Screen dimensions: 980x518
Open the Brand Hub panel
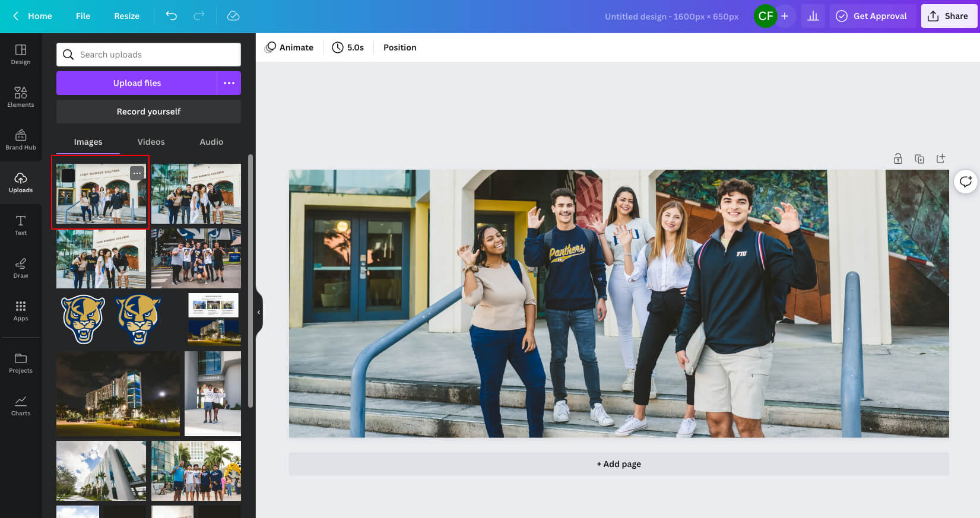(21, 139)
